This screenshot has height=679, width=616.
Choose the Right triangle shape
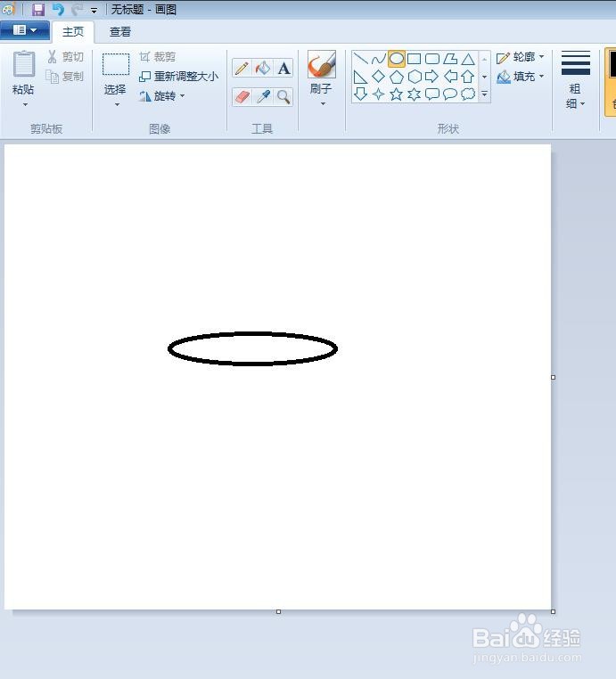pos(360,77)
